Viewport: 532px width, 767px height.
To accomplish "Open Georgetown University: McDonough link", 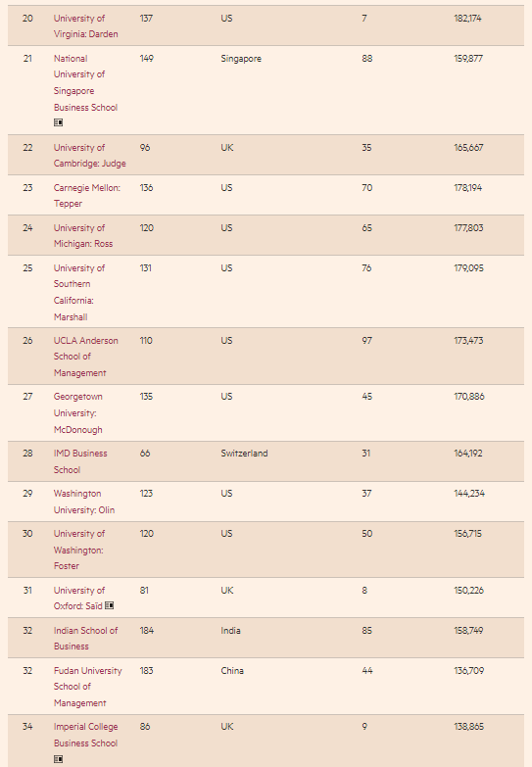I will [x=78, y=412].
